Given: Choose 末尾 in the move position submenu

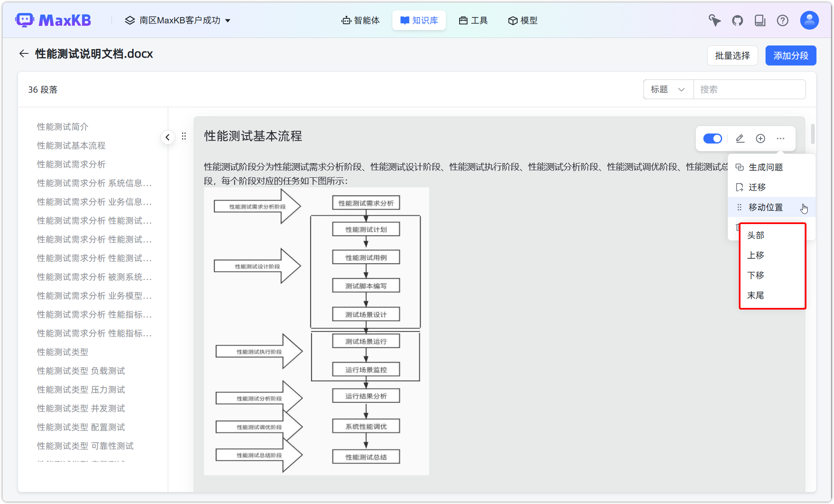Looking at the screenshot, I should 756,295.
